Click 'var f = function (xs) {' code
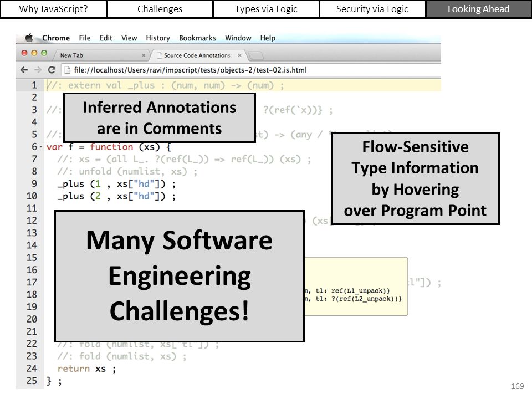This screenshot has height=399, width=532. 109,147
